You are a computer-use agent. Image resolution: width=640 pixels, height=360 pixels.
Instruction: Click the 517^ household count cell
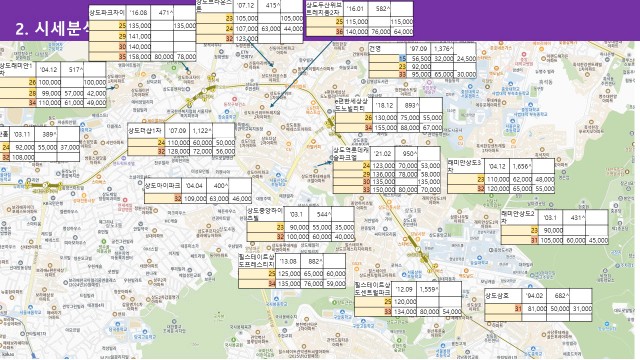click(x=72, y=69)
